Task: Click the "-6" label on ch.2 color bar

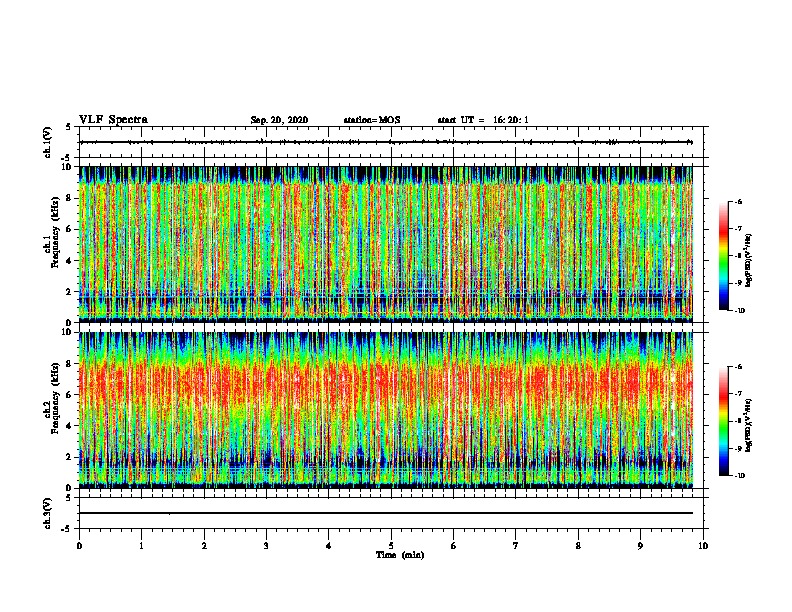Action: tap(738, 367)
